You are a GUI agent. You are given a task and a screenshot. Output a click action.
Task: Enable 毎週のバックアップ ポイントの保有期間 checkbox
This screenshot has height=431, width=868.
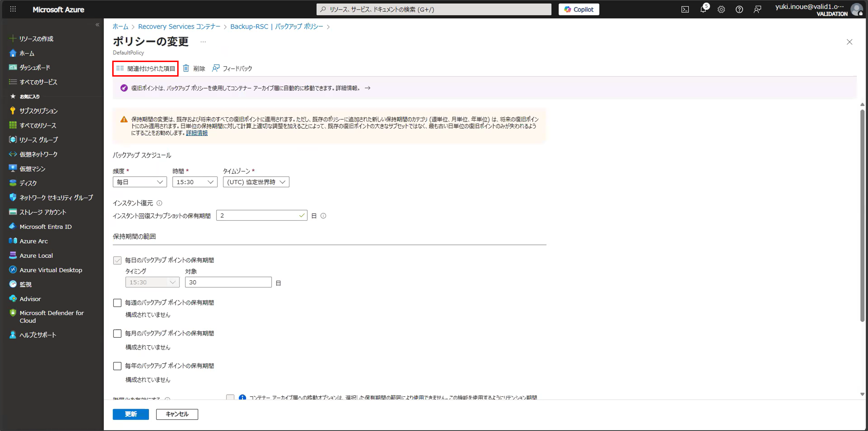pyautogui.click(x=117, y=303)
